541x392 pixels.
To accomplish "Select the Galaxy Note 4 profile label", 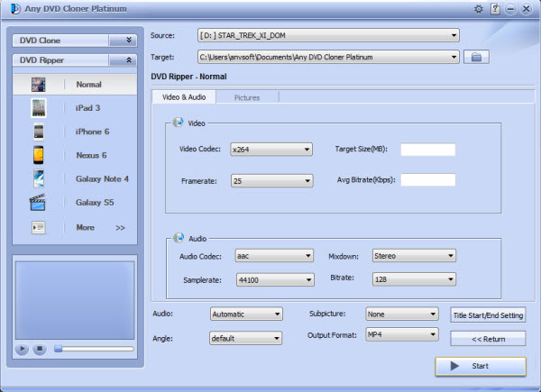I will (x=102, y=178).
